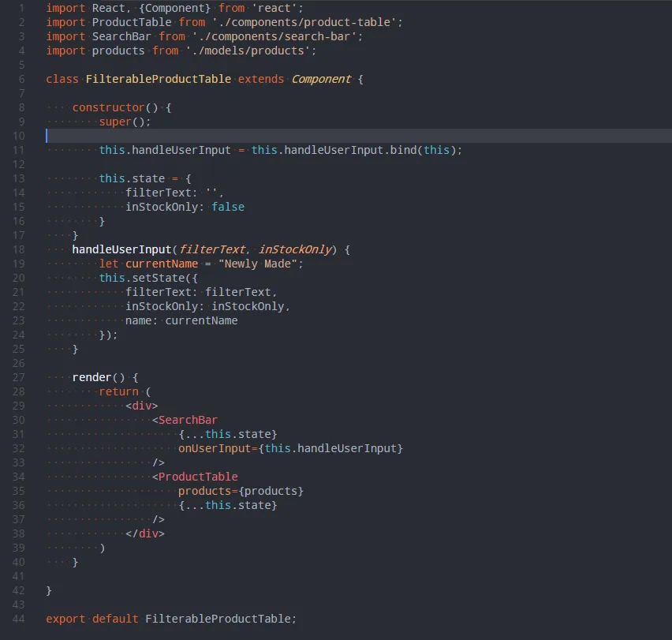Image resolution: width=672 pixels, height=640 pixels.
Task: Click the return keyword on line 28
Action: coord(119,391)
